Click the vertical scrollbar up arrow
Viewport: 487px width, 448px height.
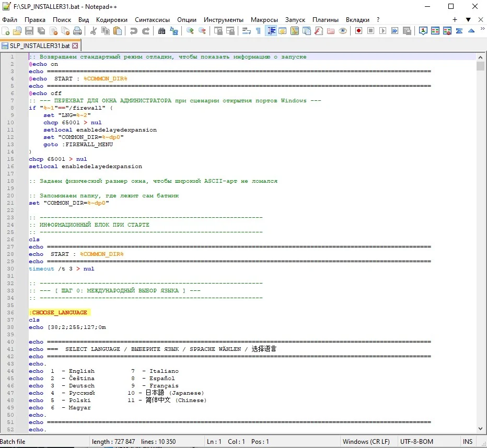(480, 57)
